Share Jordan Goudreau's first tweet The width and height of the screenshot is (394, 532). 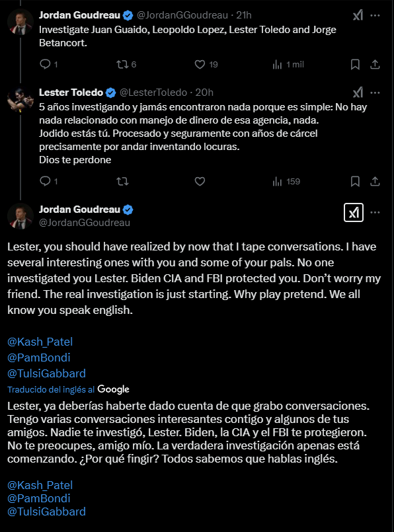pyautogui.click(x=375, y=64)
